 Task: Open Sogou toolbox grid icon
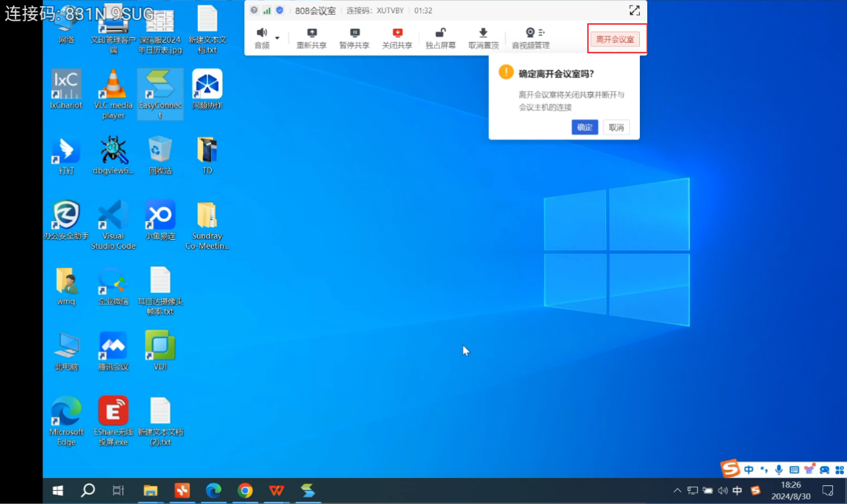(840, 469)
